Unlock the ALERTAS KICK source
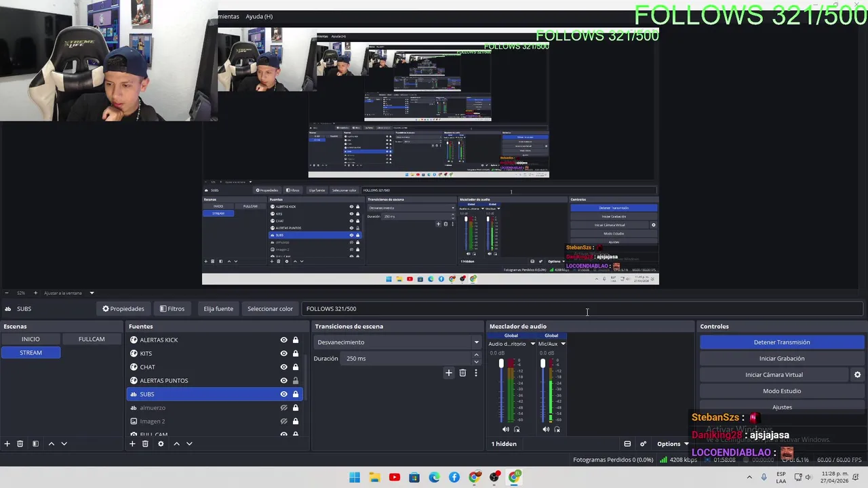This screenshot has width=868, height=488. tap(296, 340)
